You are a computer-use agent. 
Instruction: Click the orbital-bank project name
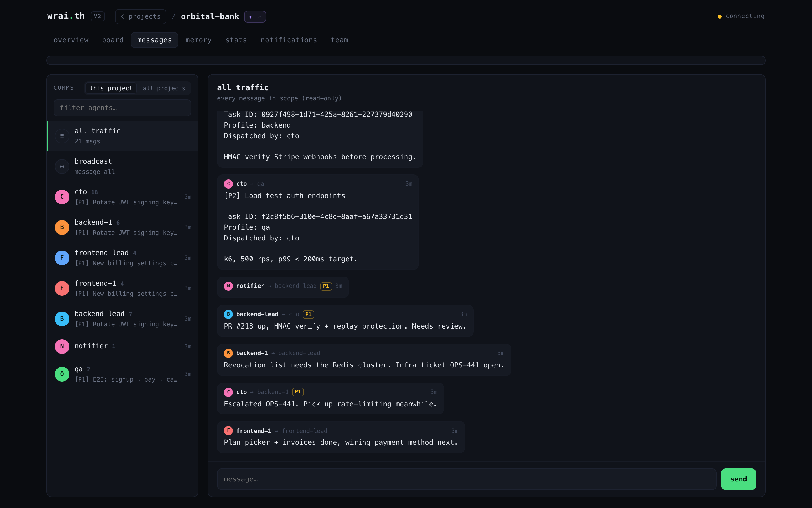tap(210, 16)
